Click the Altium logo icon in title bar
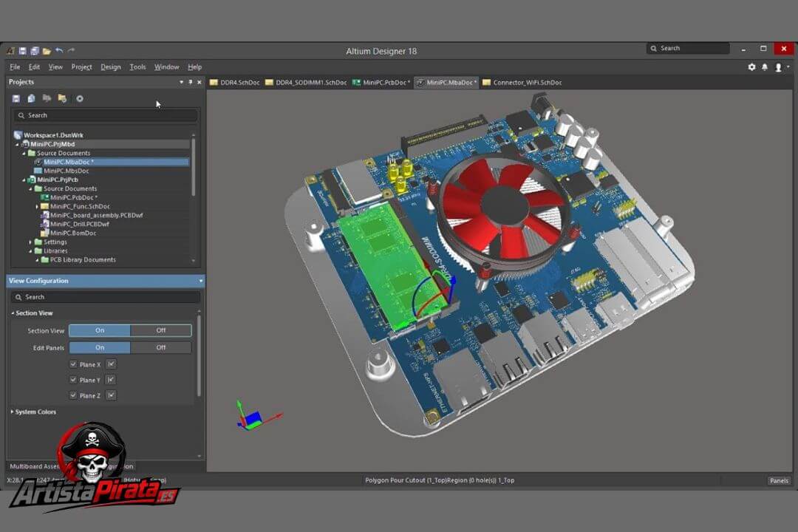Image resolution: width=798 pixels, height=532 pixels. click(x=10, y=50)
